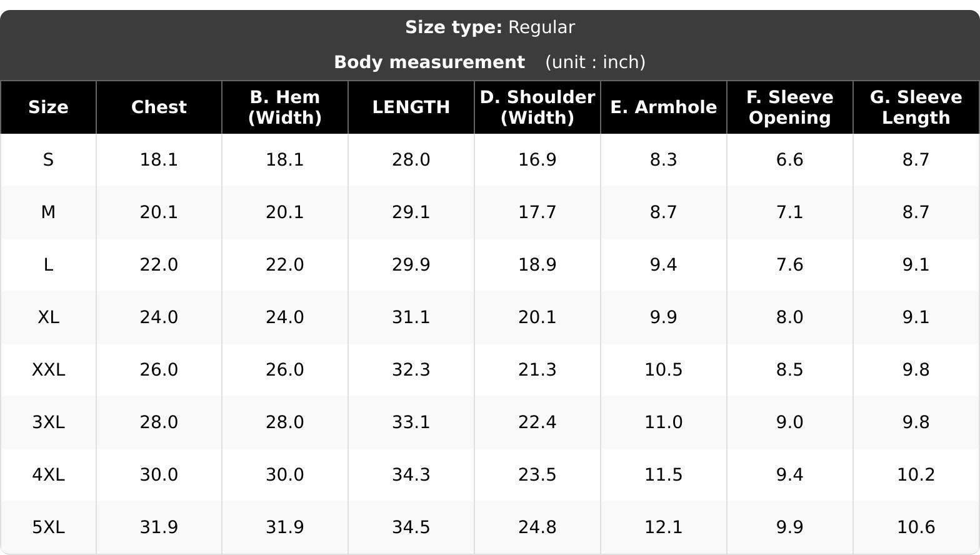Select the Chest column header
The height and width of the screenshot is (555, 980).
pyautogui.click(x=159, y=107)
